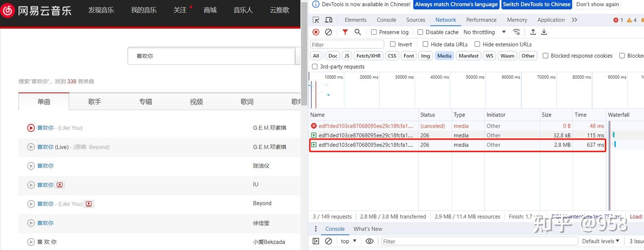Check the Invert filter checkbox
Image resolution: width=644 pixels, height=250 pixels.
pos(393,44)
